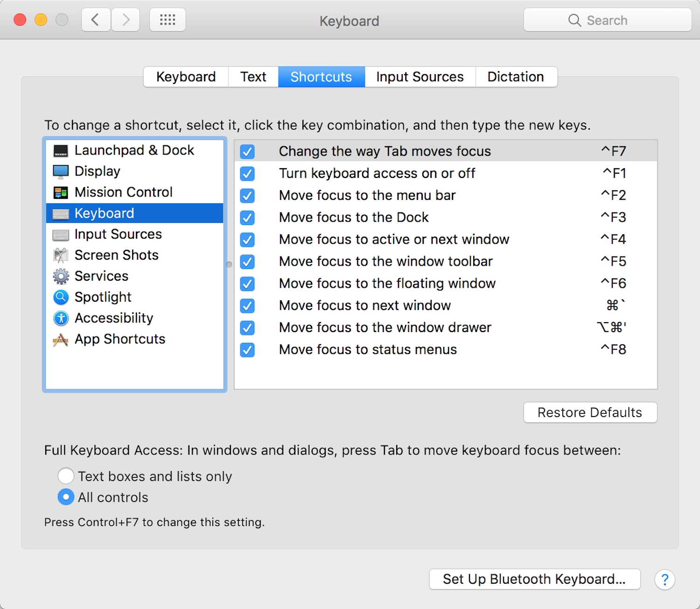Select the Accessibility icon in sidebar
The width and height of the screenshot is (700, 609).
(x=61, y=318)
